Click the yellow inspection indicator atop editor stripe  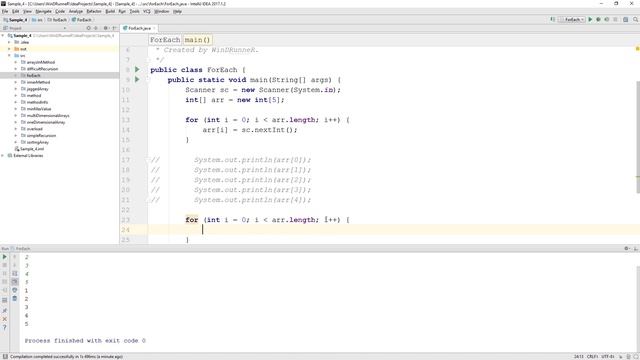[x=637, y=49]
